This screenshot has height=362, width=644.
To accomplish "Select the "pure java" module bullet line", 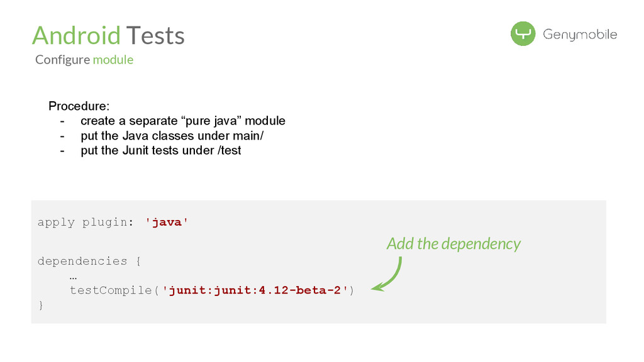I will pyautogui.click(x=182, y=120).
